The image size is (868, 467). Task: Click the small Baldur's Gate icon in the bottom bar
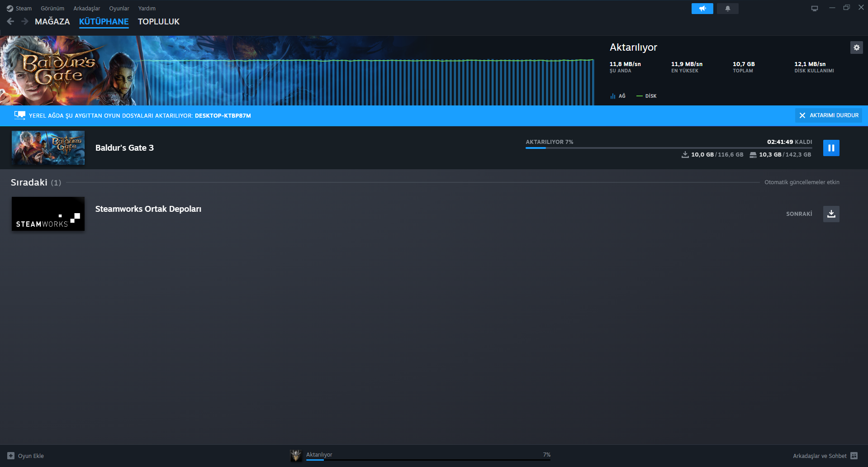click(x=296, y=456)
